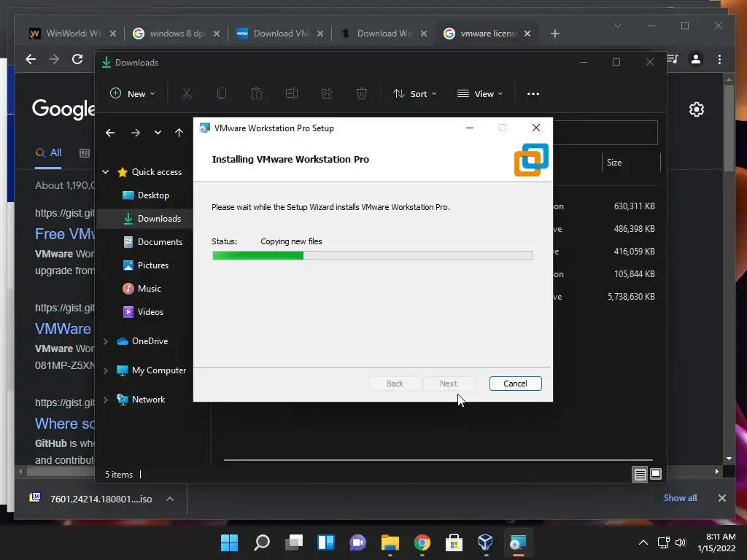Open taskbar Search
Image resolution: width=747 pixels, height=560 pixels.
click(x=262, y=542)
